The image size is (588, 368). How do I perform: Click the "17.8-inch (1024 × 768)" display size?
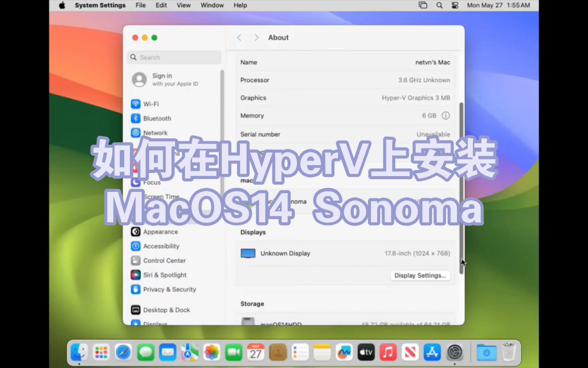(x=417, y=254)
